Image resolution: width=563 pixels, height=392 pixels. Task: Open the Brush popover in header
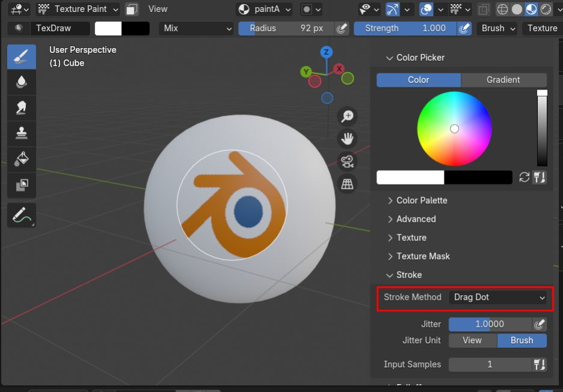(497, 28)
